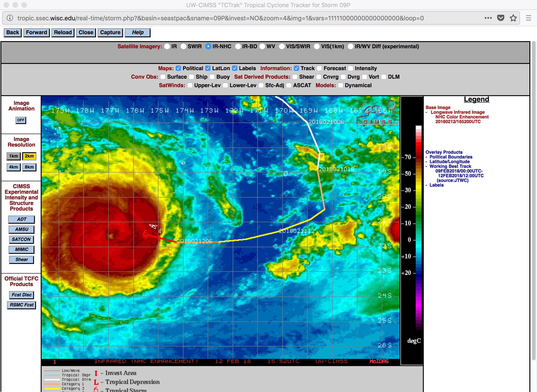The image size is (537, 392).
Task: Select IR satellite imagery
Action: pos(167,46)
